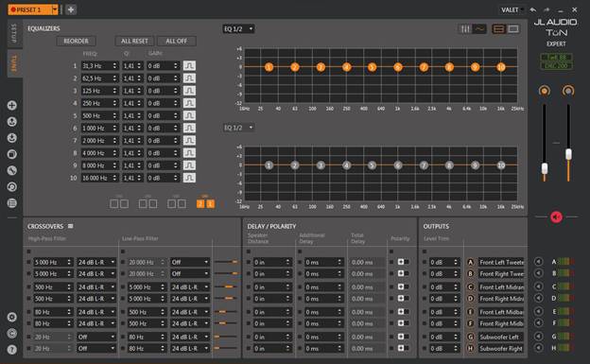Click the undo arrow icon
This screenshot has width=590, height=364.
533,9
